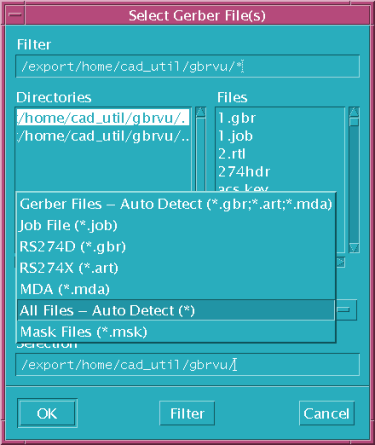Click the Filter path input field
Viewport: 375px width, 445px height.
pyautogui.click(x=187, y=66)
